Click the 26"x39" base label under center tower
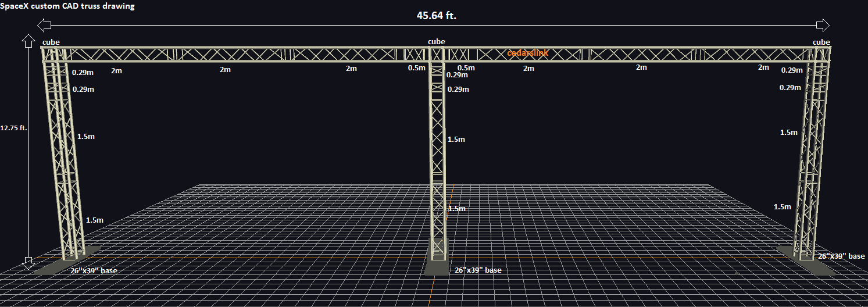This screenshot has height=307, width=868. (478, 270)
